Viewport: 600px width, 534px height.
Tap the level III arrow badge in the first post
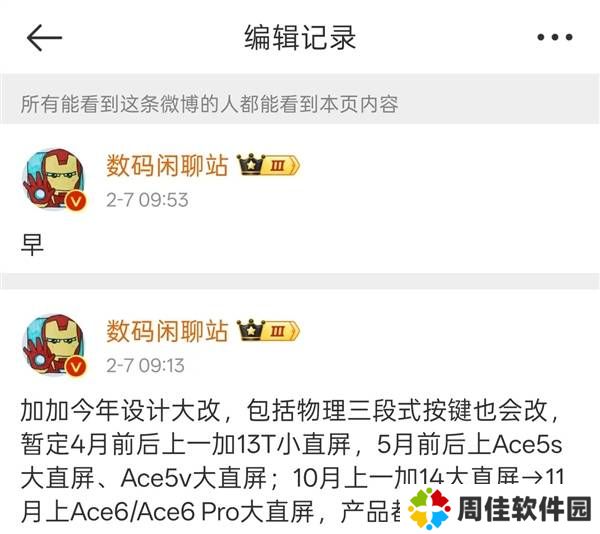click(282, 166)
